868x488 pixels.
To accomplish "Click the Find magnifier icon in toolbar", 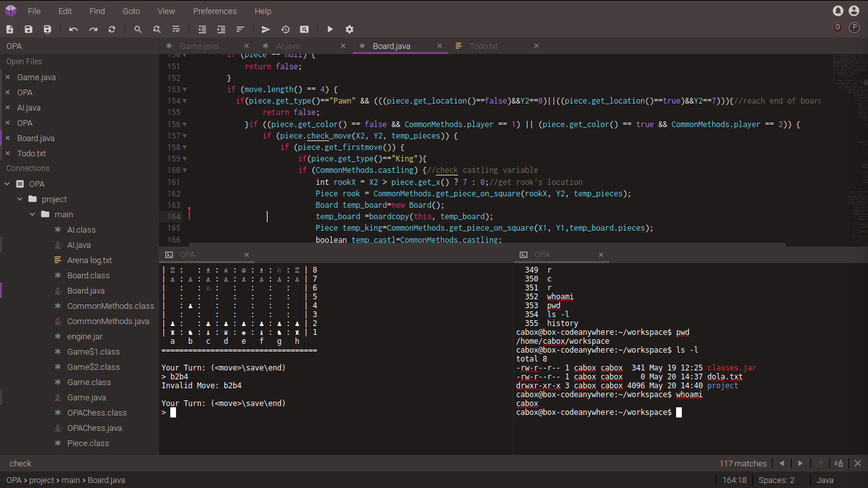I will click(138, 29).
